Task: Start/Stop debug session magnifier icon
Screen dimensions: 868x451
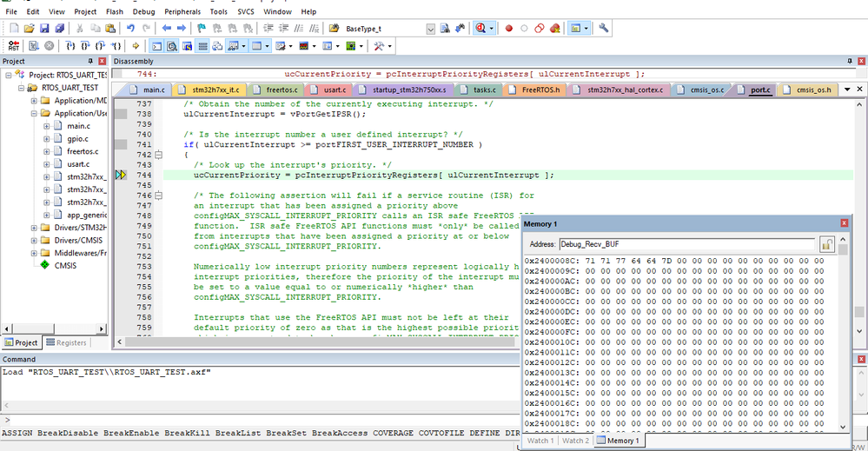Action: pyautogui.click(x=480, y=28)
